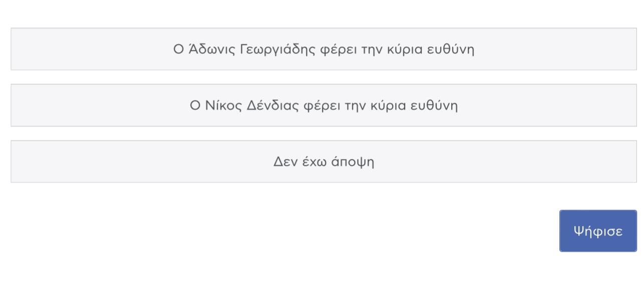Vote that Άδωνις Γεωργιάδης bears main responsibility
The width and height of the screenshot is (644, 302).
pos(324,49)
